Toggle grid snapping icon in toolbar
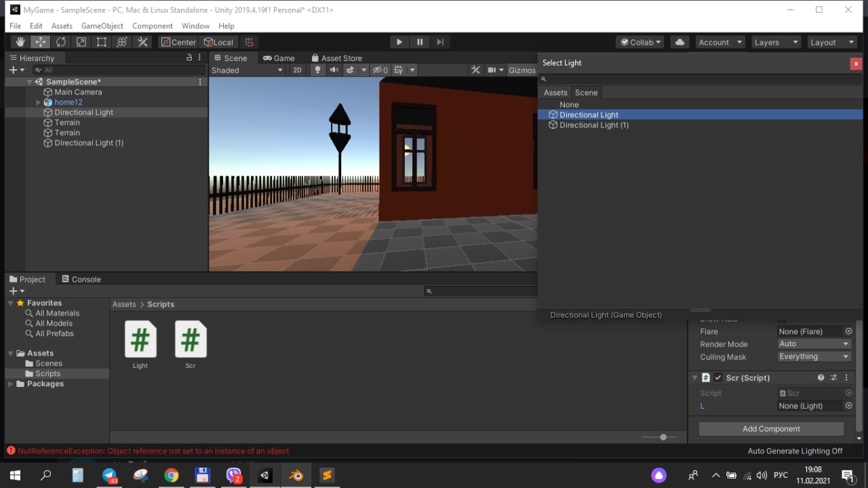Screen dimensions: 868x488 [x=249, y=42]
